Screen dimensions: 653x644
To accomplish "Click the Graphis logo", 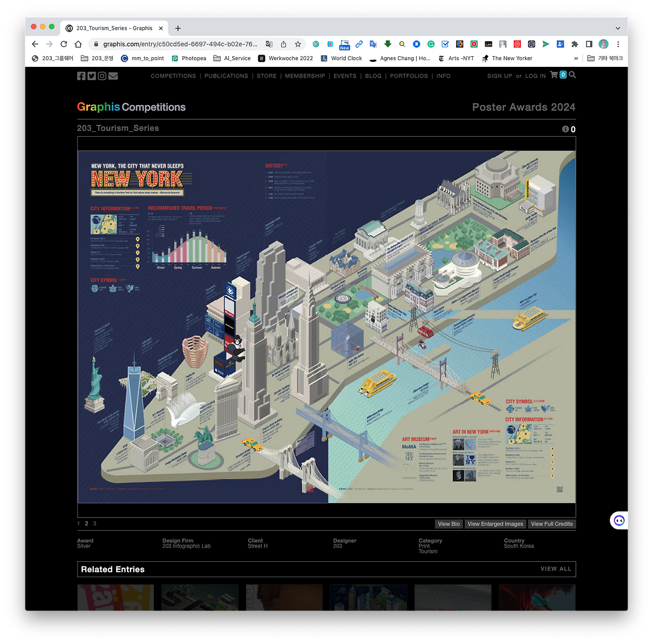I will pyautogui.click(x=98, y=107).
